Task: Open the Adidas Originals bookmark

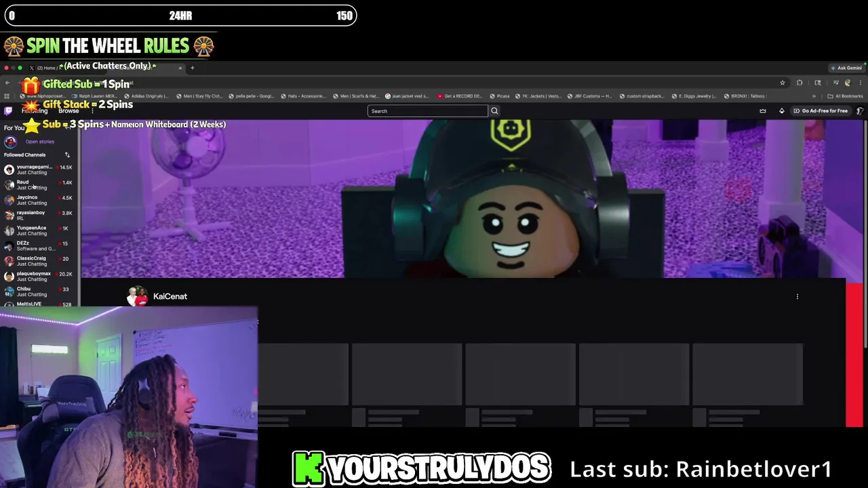Action: click(146, 96)
